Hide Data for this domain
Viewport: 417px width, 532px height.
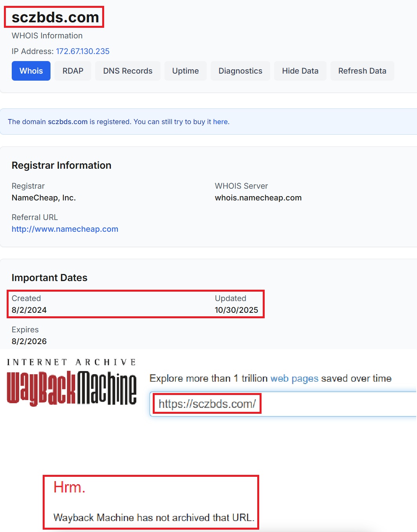pos(300,71)
